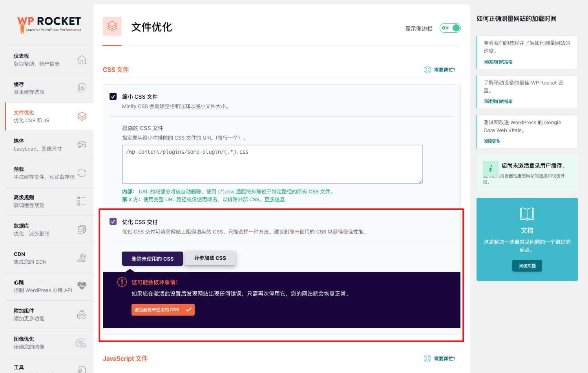Click the refresh icon beside 预载
The width and height of the screenshot is (588, 373).
(82, 173)
